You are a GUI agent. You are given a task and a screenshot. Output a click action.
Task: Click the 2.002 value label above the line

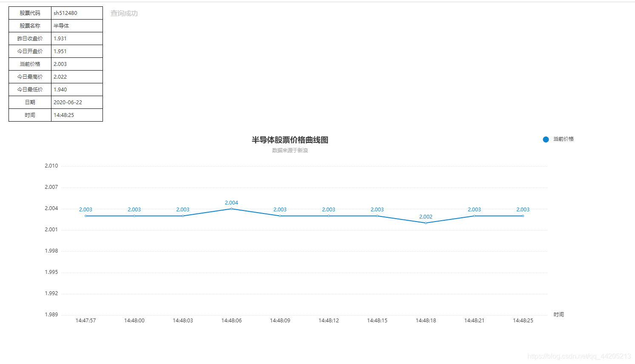click(426, 217)
